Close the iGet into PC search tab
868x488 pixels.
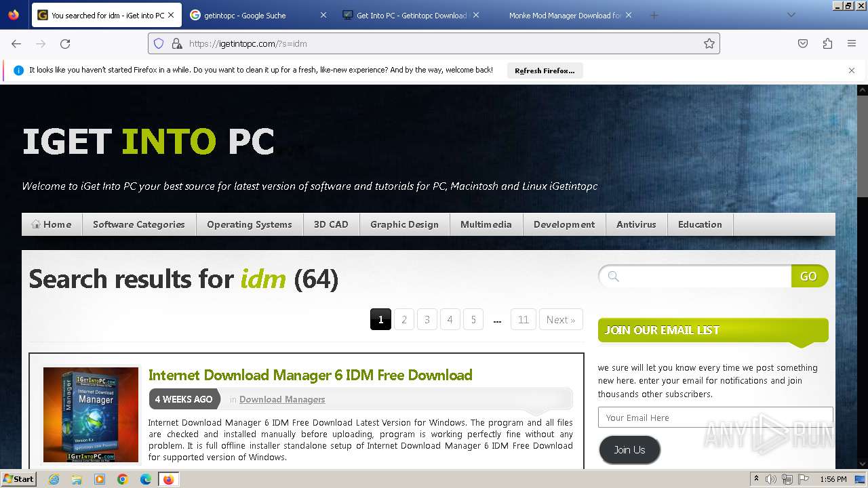click(171, 15)
